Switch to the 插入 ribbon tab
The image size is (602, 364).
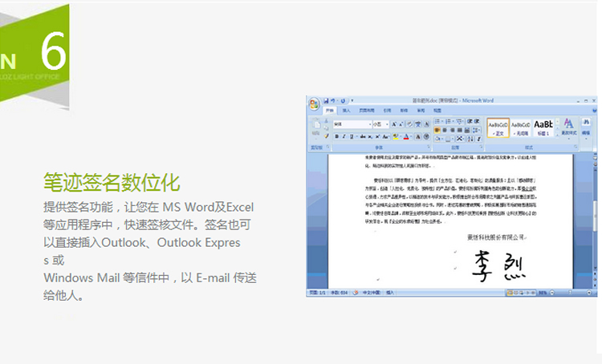pos(346,111)
